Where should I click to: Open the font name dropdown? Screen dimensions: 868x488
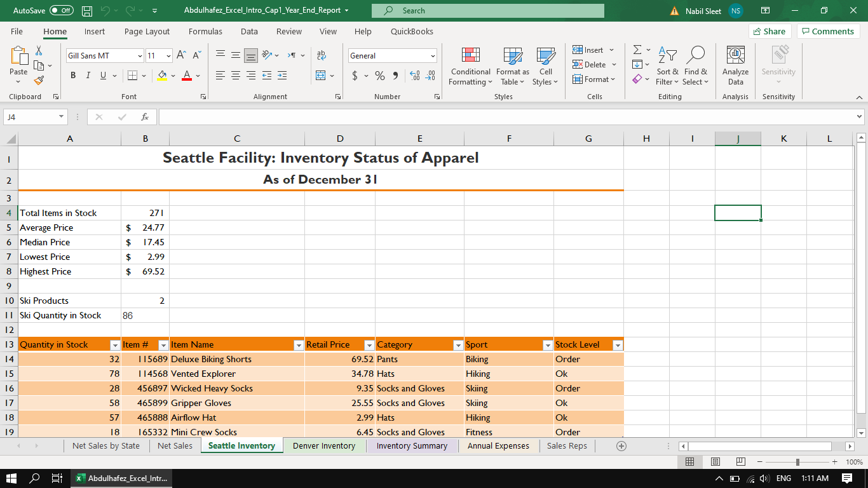click(x=140, y=56)
